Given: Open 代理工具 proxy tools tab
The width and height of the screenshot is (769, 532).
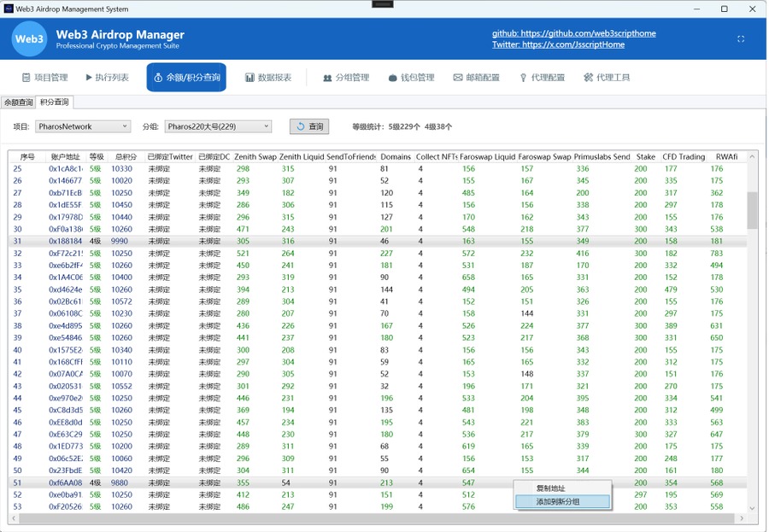Looking at the screenshot, I should tap(607, 78).
